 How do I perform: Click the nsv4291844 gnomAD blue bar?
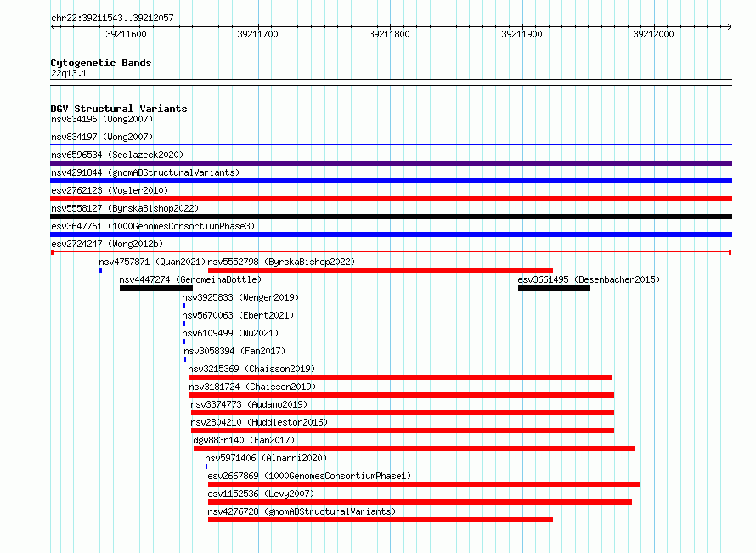pyautogui.click(x=391, y=181)
